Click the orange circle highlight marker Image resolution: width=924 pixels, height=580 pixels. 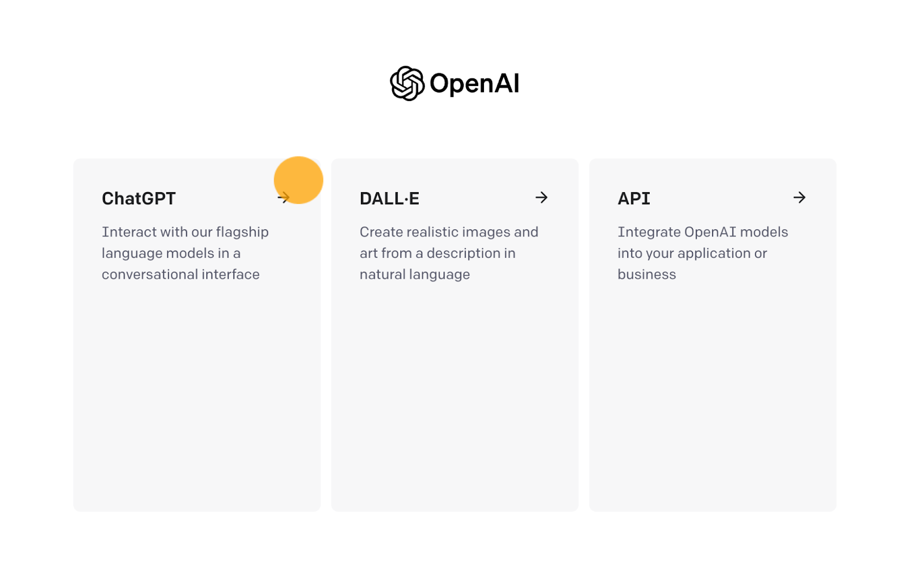(x=299, y=180)
